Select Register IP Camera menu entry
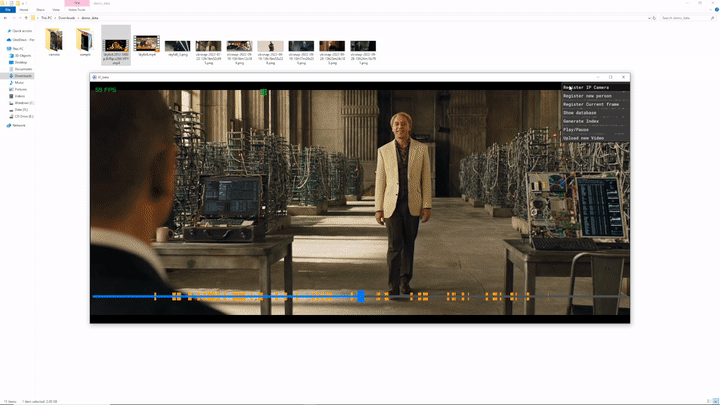This screenshot has height=405, width=720. [596, 87]
